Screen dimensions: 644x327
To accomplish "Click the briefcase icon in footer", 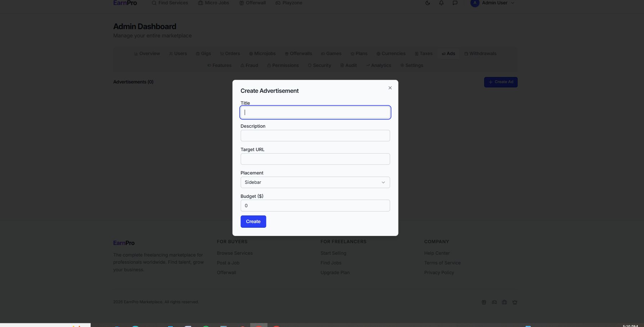I will pyautogui.click(x=504, y=302).
